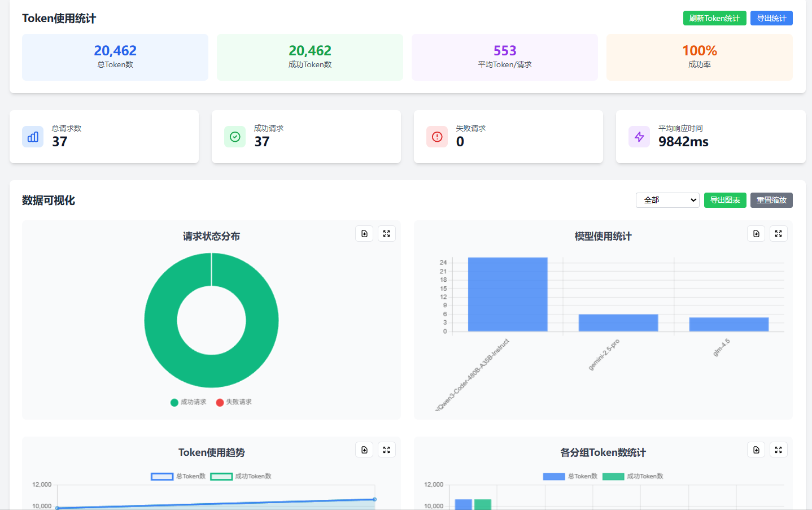This screenshot has height=510, width=812.
Task: Expand the Token使用趋势 chart to fullscreen
Action: tap(386, 450)
